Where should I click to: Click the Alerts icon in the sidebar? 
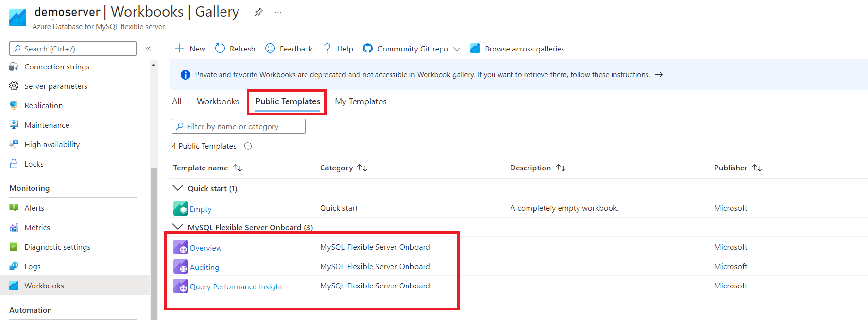click(14, 208)
